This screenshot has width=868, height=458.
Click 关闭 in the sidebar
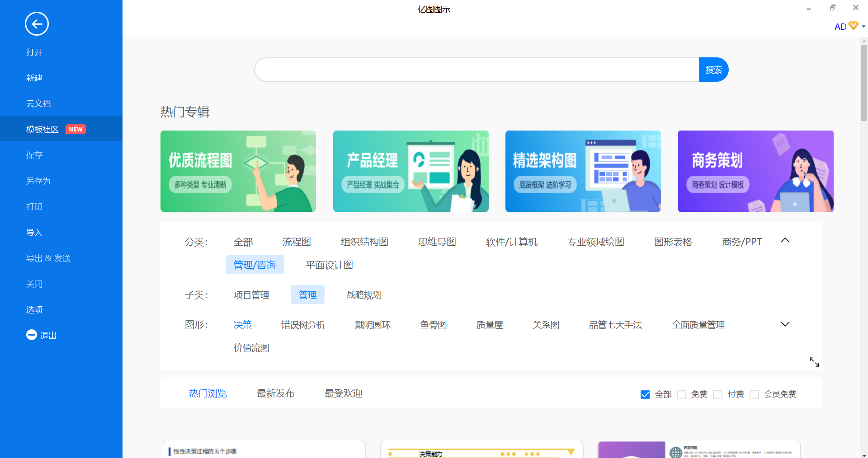coord(34,284)
